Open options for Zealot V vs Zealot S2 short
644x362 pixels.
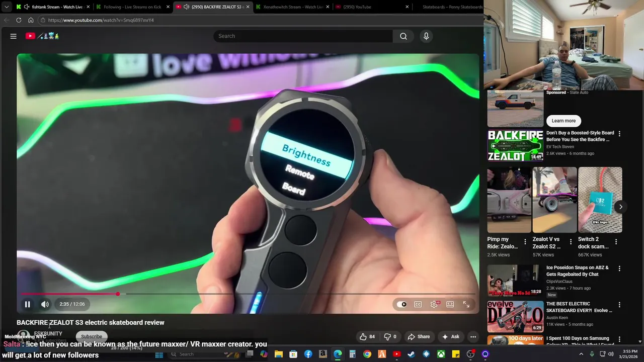tap(571, 242)
